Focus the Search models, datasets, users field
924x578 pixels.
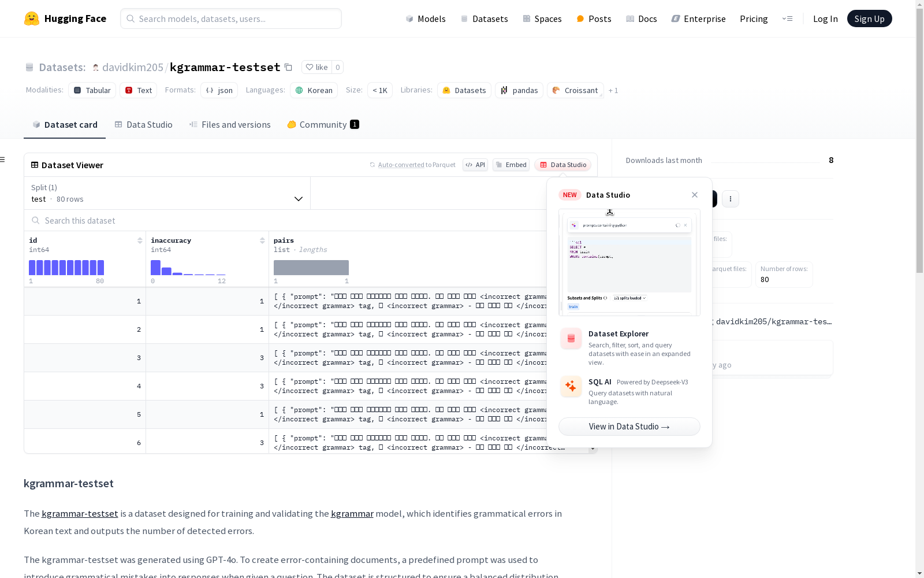[231, 18]
